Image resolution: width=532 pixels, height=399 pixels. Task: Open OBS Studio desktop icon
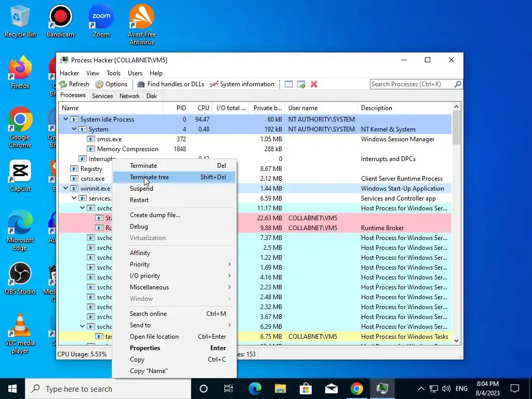point(20,278)
